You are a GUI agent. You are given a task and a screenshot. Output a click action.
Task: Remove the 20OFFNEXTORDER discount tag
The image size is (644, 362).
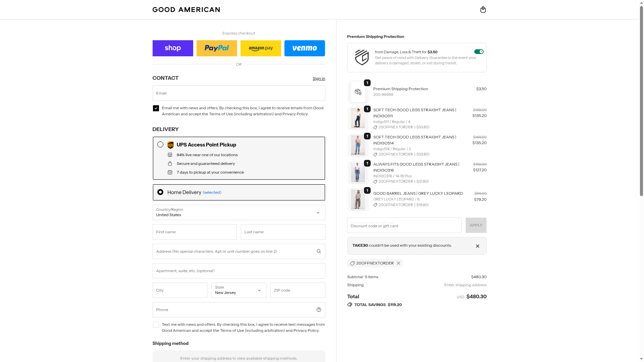[398, 263]
